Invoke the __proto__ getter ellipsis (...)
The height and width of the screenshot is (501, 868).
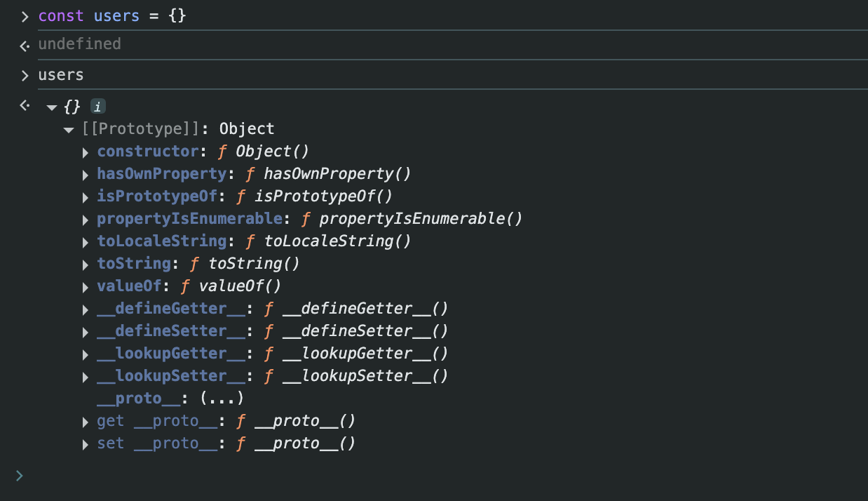(x=222, y=399)
